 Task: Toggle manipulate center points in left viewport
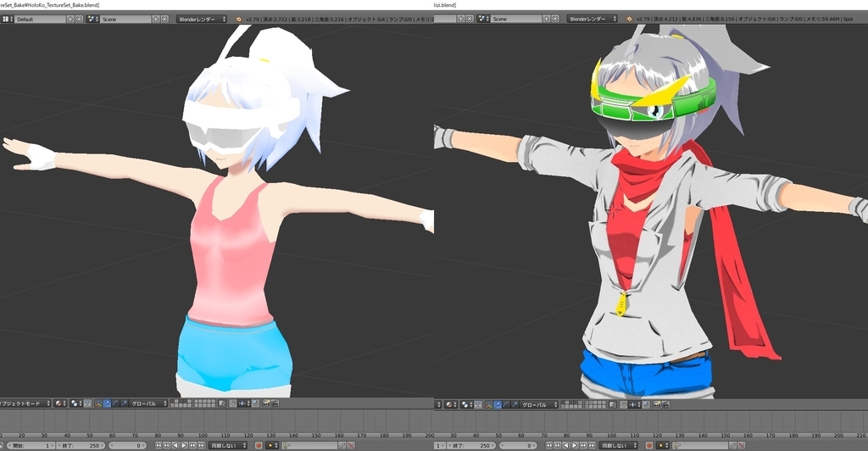pos(87,404)
